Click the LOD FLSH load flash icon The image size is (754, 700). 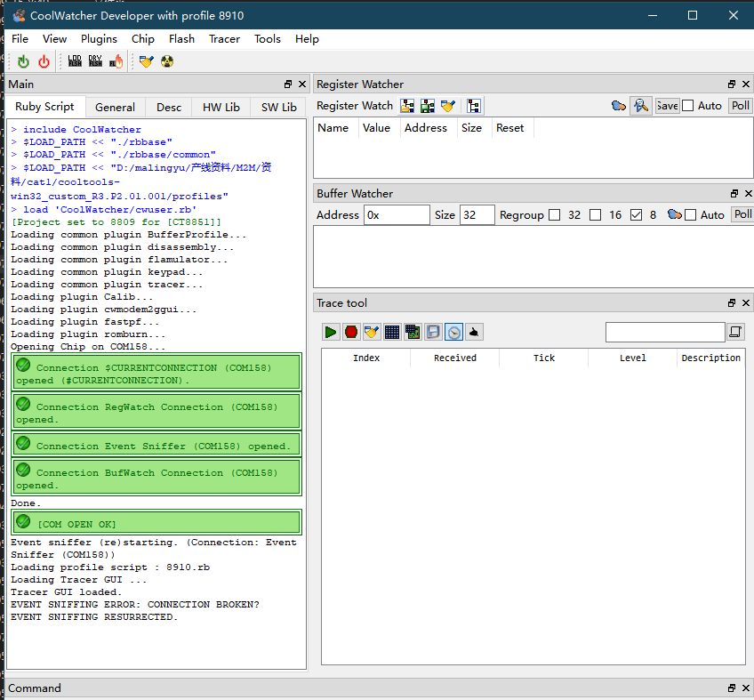click(75, 61)
